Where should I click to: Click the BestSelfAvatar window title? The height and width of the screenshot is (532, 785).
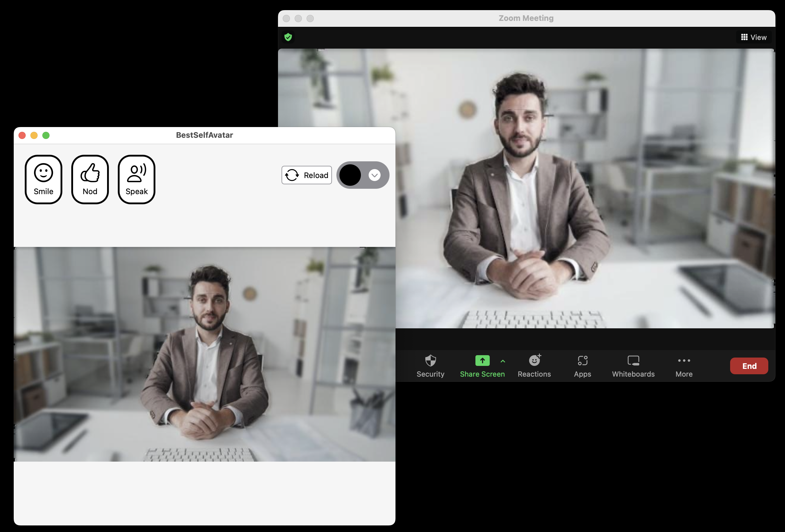204,135
